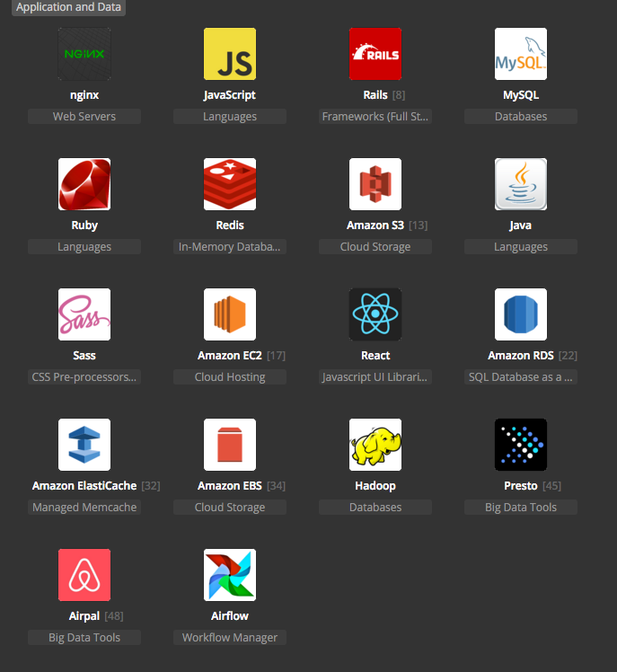The width and height of the screenshot is (617, 672).
Task: Open the Amazon S3 icon
Action: (x=375, y=184)
